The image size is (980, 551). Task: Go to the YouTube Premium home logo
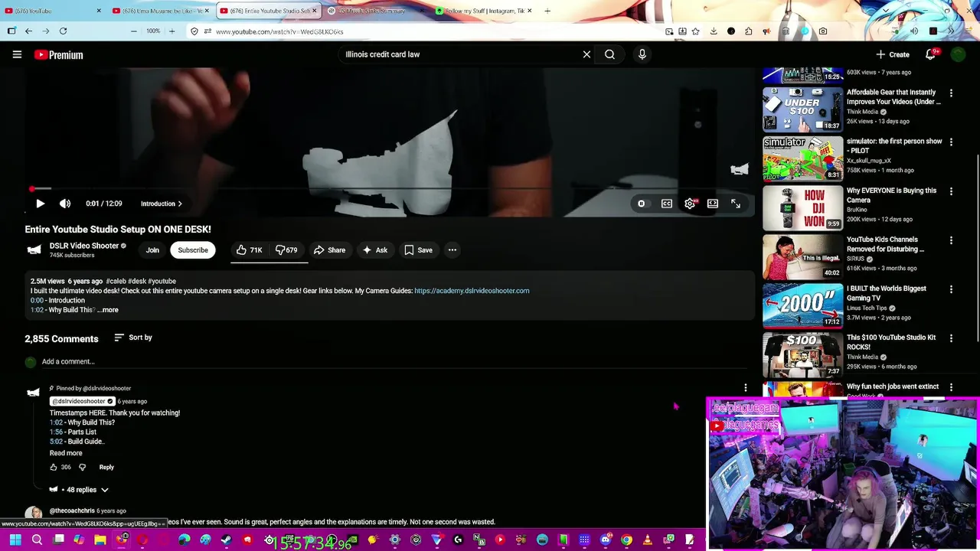coord(58,55)
